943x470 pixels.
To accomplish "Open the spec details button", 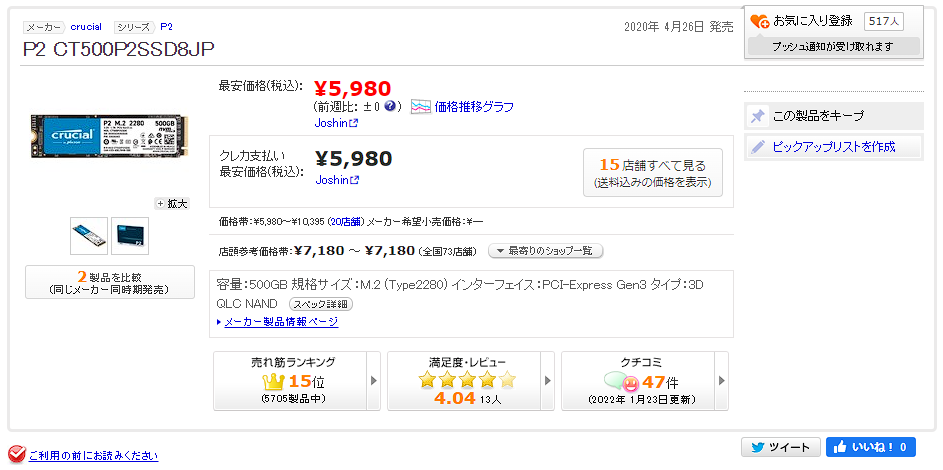I will (320, 303).
